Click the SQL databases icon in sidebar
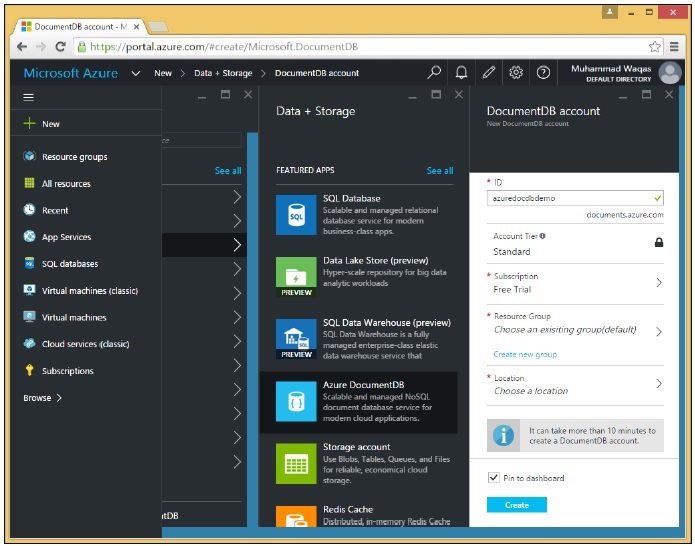The width and height of the screenshot is (695, 546). coord(29,263)
